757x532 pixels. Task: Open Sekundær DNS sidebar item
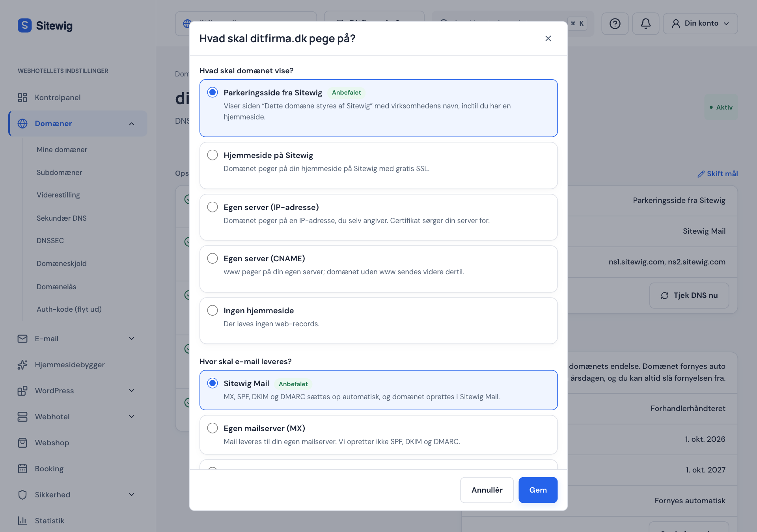62,218
